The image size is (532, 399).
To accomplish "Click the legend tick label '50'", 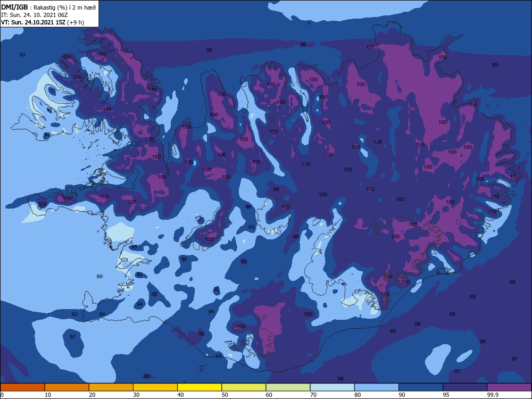I will pos(225,395).
